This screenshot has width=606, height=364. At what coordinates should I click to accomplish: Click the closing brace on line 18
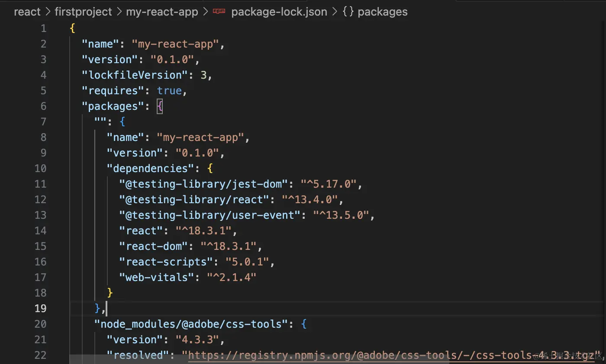tap(110, 293)
